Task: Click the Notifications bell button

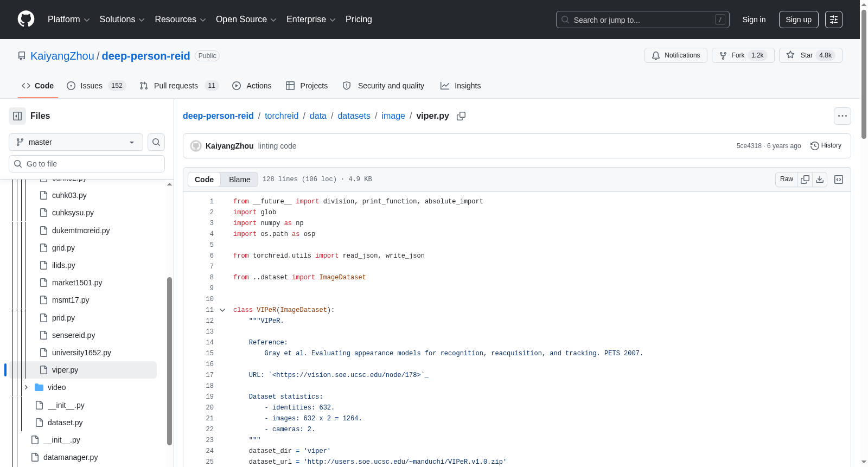Action: click(676, 55)
